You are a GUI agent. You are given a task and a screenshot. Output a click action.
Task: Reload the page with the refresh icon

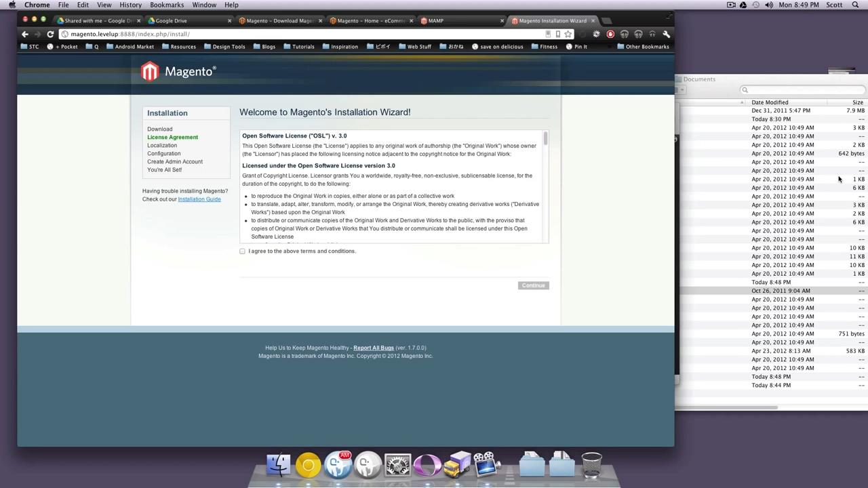[50, 34]
